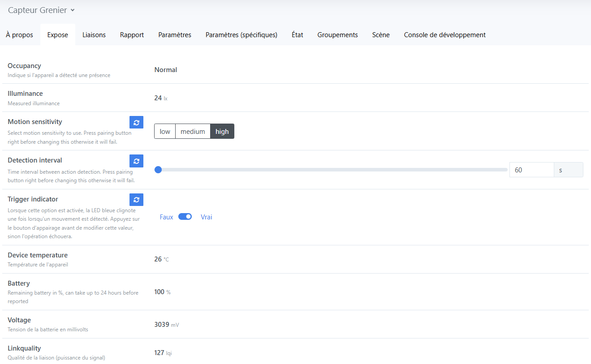Open the Groupements tab
The width and height of the screenshot is (591, 364).
(337, 34)
